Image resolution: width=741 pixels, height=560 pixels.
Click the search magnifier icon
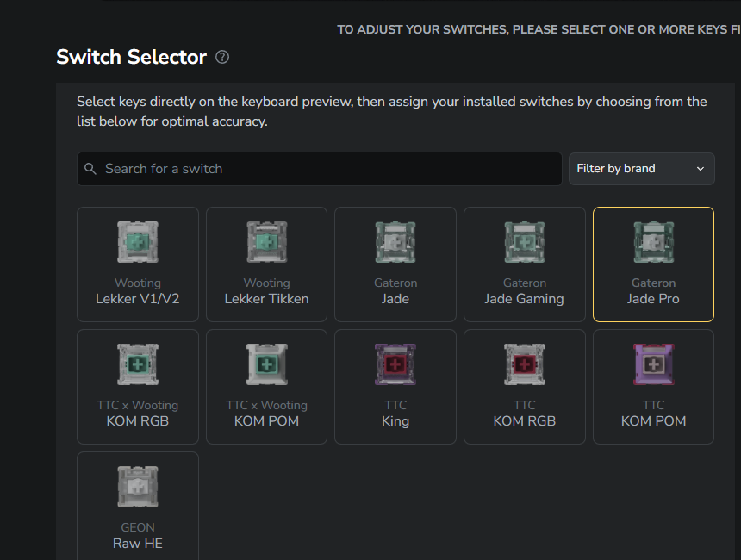point(90,169)
